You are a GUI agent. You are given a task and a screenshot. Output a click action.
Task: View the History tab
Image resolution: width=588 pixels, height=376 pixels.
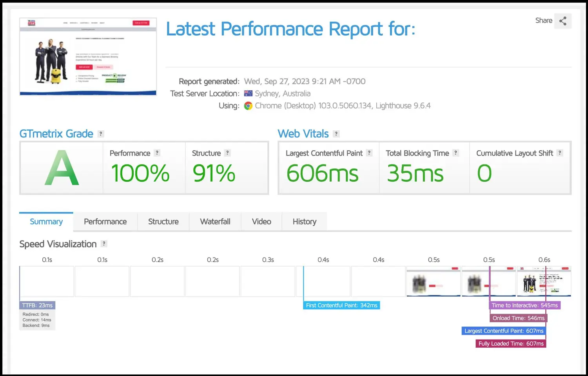304,221
